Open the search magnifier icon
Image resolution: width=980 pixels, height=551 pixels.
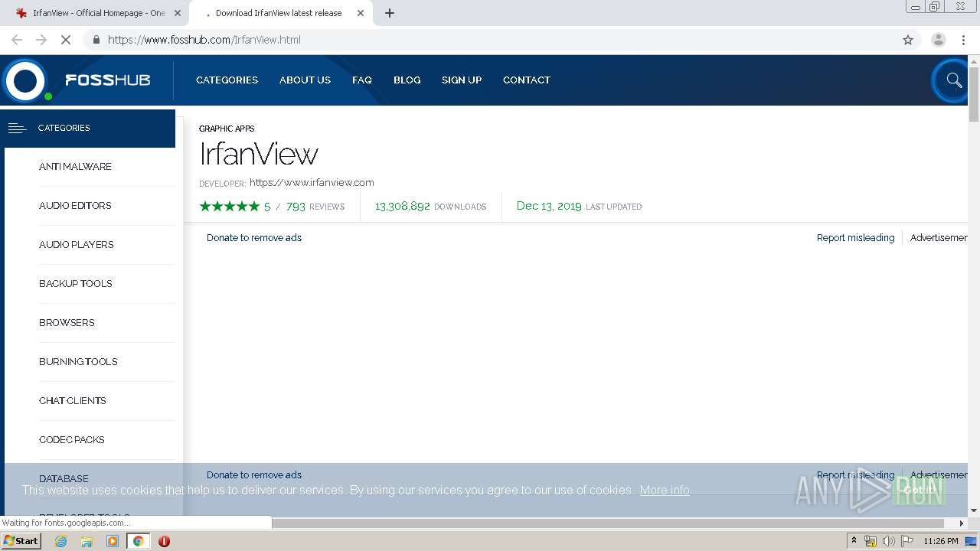pyautogui.click(x=954, y=80)
